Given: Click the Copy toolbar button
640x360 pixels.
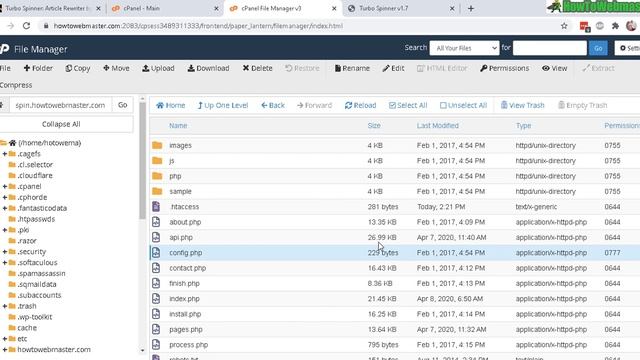Looking at the screenshot, I should tap(78, 68).
